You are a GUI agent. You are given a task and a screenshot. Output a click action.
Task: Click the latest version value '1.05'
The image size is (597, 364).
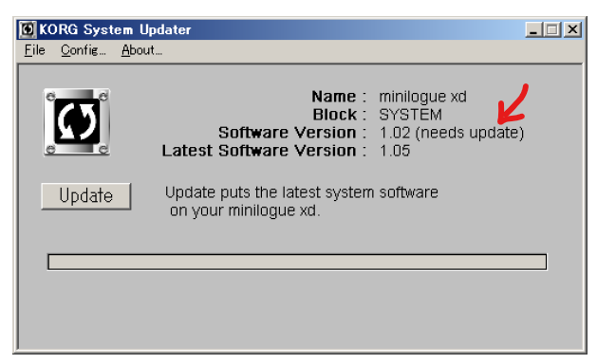click(x=395, y=151)
